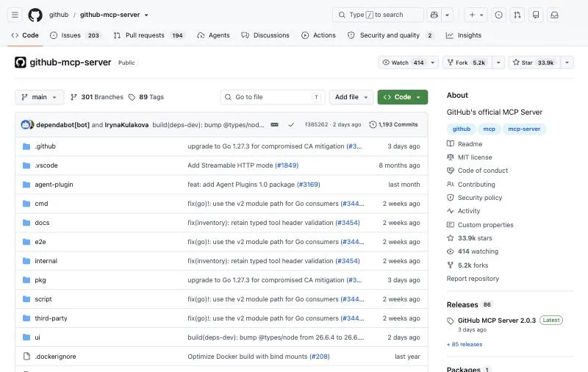Open repository switcher dropdown beside github-mcp-server
Viewport: 588px width, 372px height.
click(146, 15)
